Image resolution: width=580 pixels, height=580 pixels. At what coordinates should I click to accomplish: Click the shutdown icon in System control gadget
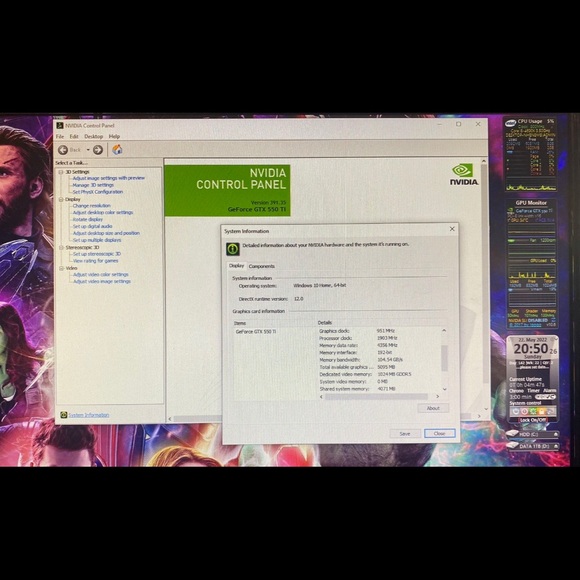(516, 411)
